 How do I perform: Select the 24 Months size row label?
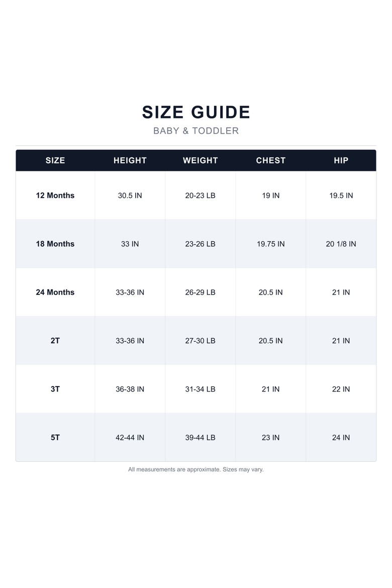(55, 292)
